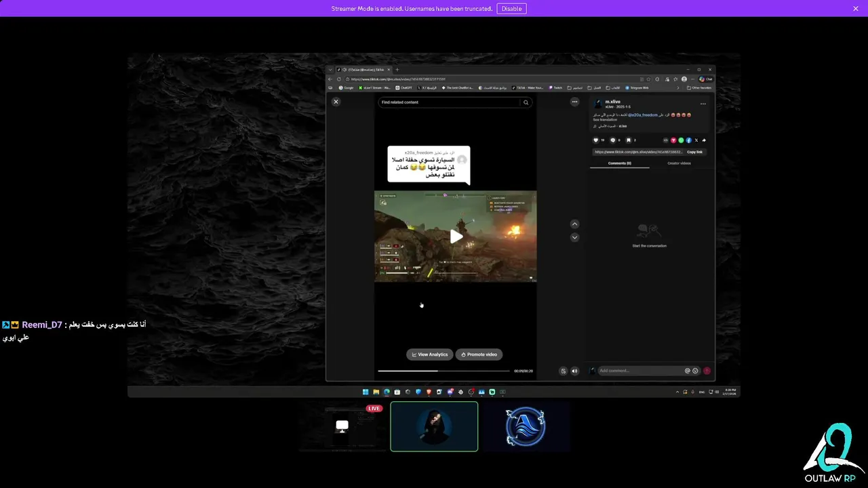The width and height of the screenshot is (868, 488).
Task: Switch to Comments (0) tab
Action: coord(620,163)
